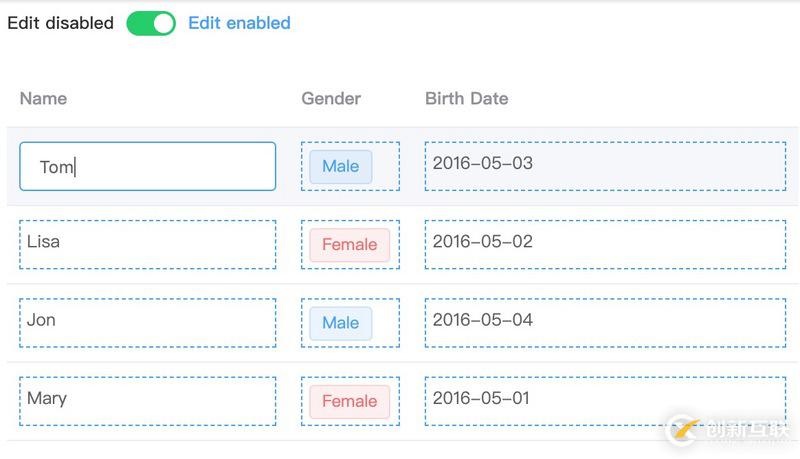The width and height of the screenshot is (800, 459).
Task: Click the watermark swoosh logo icon
Action: click(684, 430)
